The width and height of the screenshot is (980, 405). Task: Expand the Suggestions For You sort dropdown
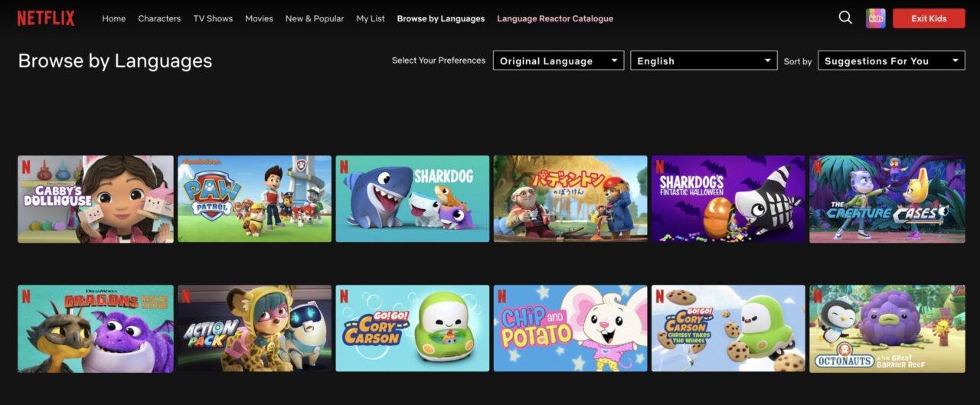(x=891, y=60)
